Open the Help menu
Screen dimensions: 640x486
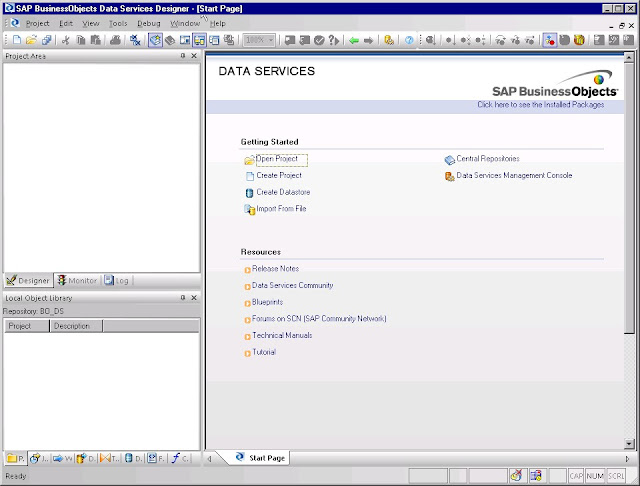click(x=218, y=24)
